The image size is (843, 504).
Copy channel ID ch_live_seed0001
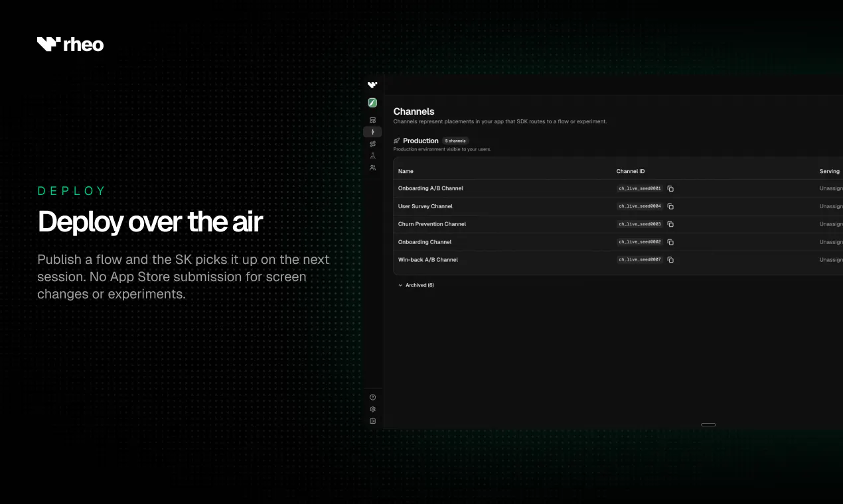pyautogui.click(x=670, y=188)
